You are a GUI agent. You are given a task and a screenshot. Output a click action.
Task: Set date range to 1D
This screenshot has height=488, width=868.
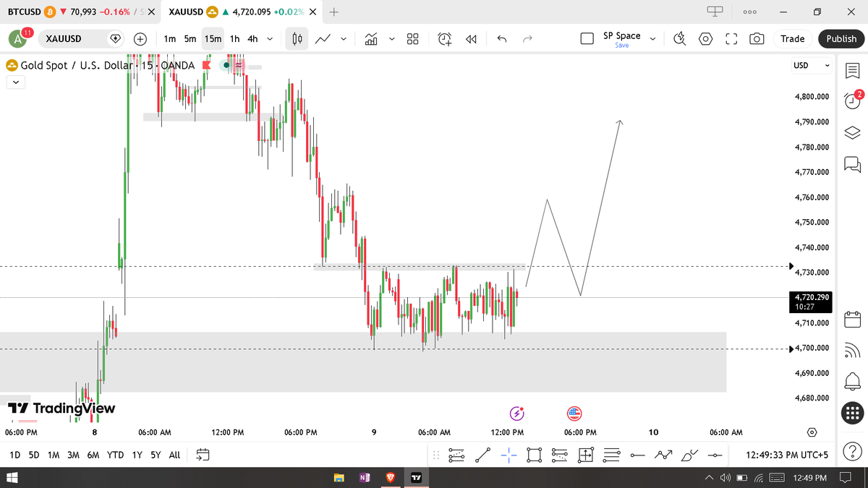tap(15, 455)
